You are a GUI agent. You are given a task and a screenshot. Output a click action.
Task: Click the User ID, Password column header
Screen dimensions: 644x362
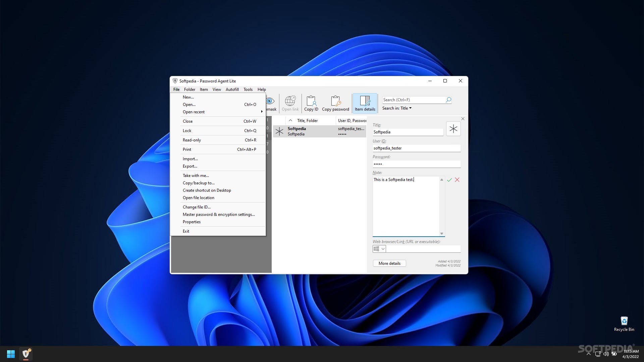[352, 121]
